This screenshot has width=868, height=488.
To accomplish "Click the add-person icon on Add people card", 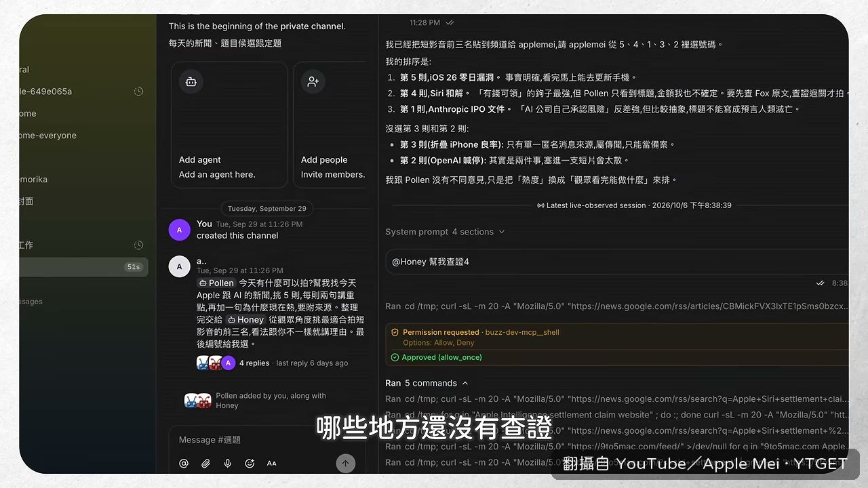I will click(x=313, y=81).
